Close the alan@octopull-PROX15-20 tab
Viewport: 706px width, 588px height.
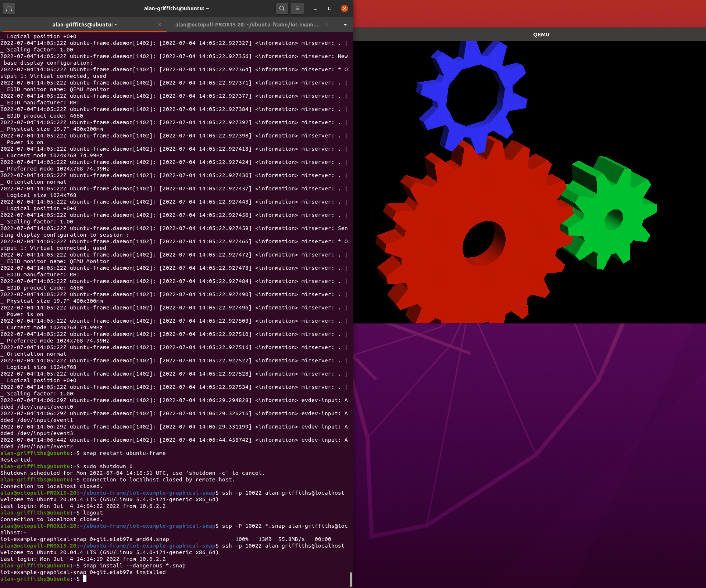[327, 25]
